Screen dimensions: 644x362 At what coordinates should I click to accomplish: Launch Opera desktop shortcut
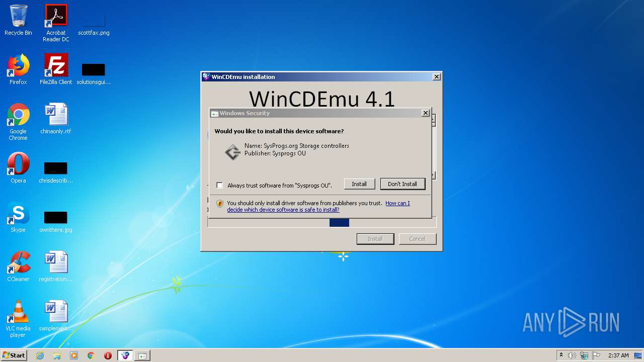(18, 168)
